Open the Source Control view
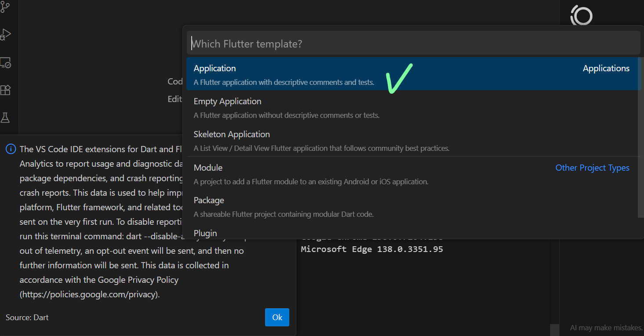644x336 pixels. pyautogui.click(x=5, y=6)
